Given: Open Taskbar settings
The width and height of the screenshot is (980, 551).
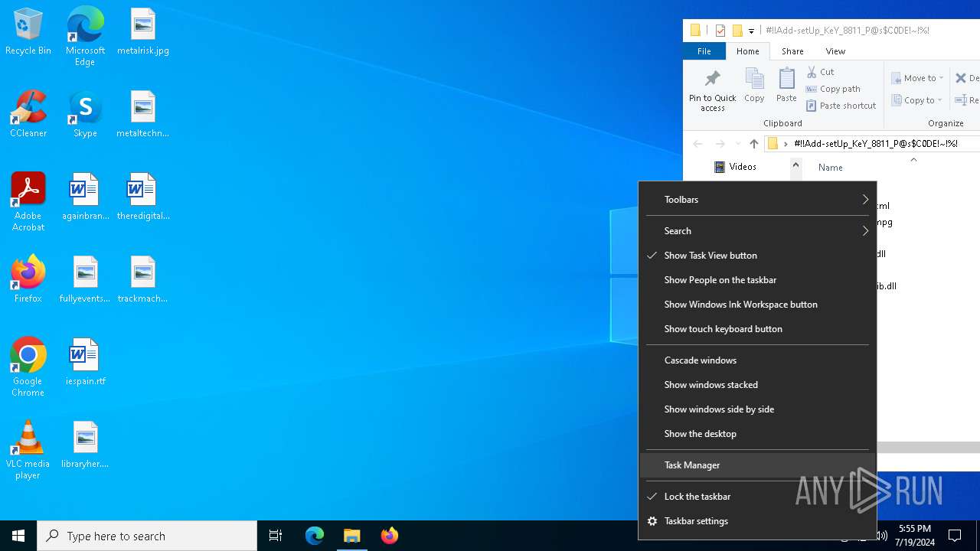Looking at the screenshot, I should 758,521.
